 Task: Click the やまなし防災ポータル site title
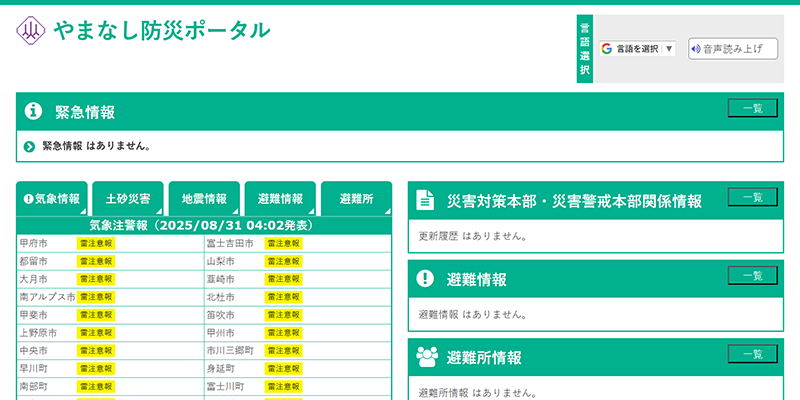click(162, 31)
